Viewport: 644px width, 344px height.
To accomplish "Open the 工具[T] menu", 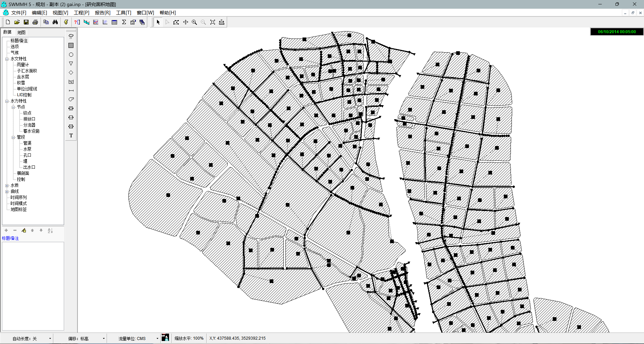I will point(124,13).
